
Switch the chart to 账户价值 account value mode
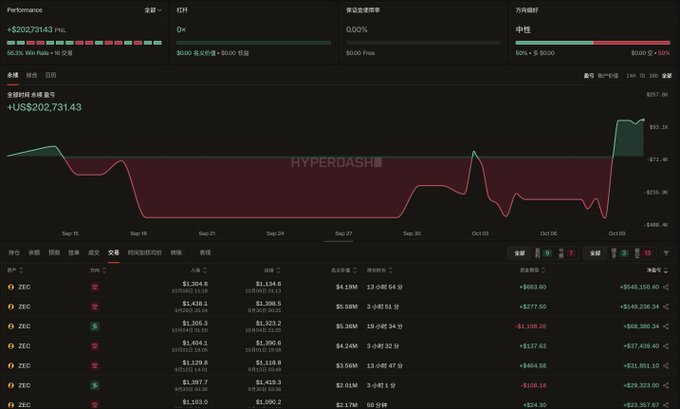coord(608,75)
